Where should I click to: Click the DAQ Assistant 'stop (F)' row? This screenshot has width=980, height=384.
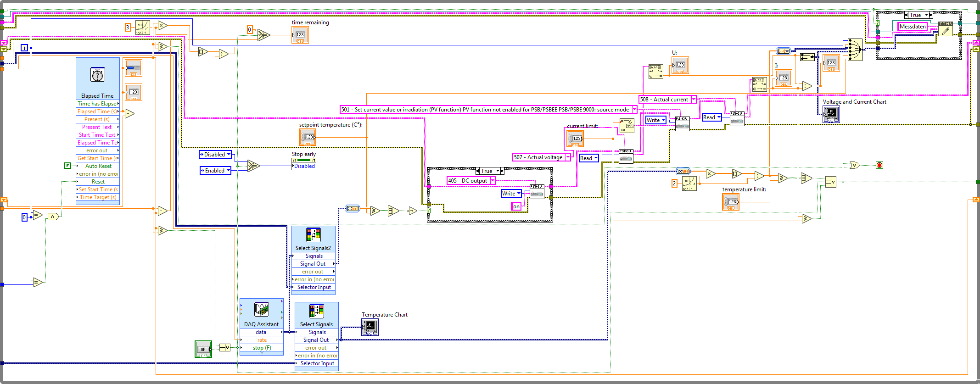coord(262,348)
